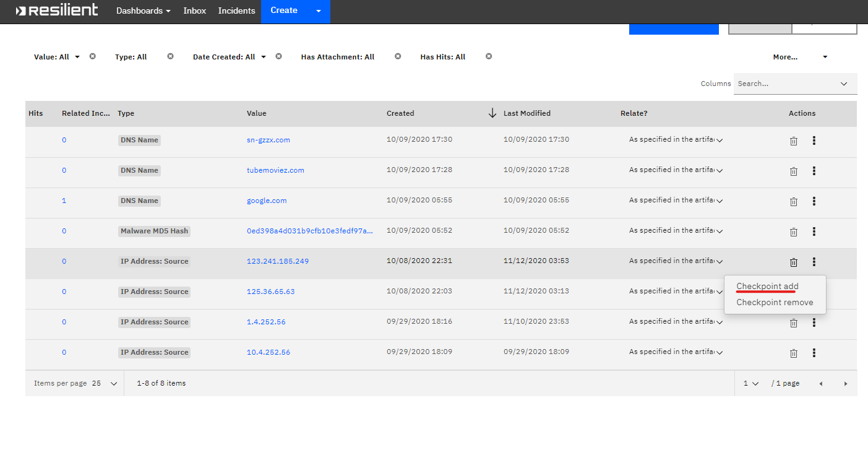Clear the Value filter
868x450 pixels.
coord(93,56)
